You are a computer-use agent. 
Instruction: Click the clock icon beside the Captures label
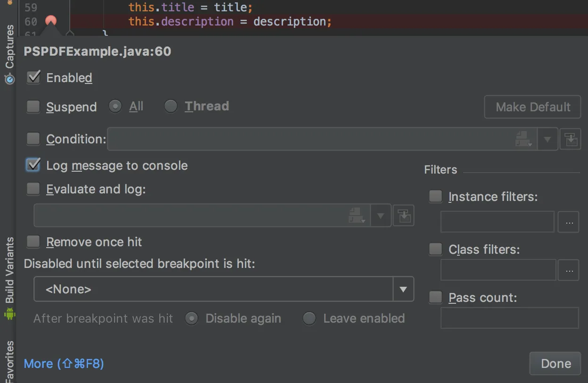tap(9, 79)
